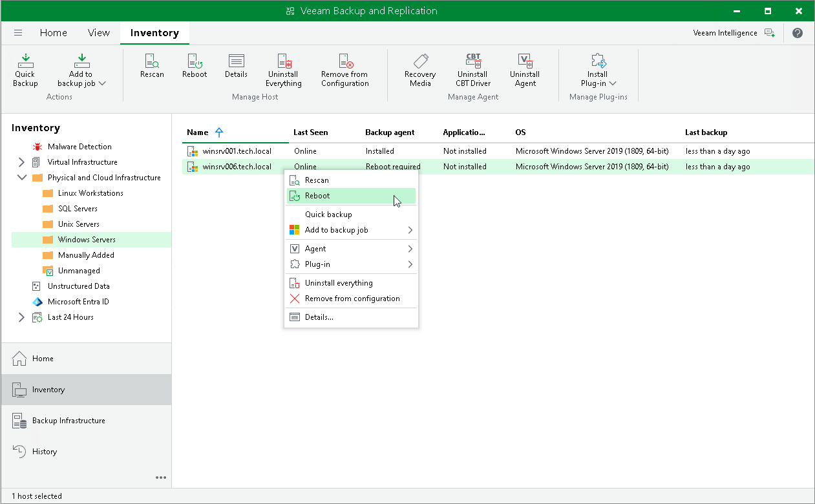Open Veeam Intelligence assistant
The height and width of the screenshot is (504, 815).
point(733,33)
